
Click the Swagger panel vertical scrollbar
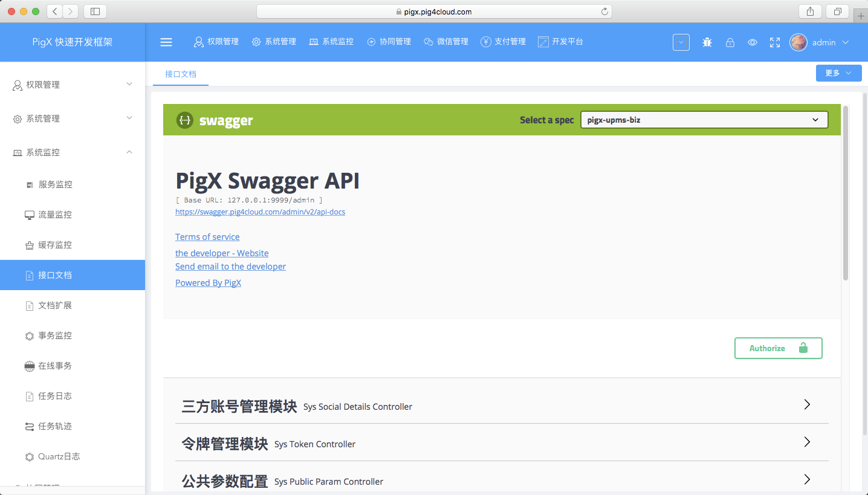(846, 193)
